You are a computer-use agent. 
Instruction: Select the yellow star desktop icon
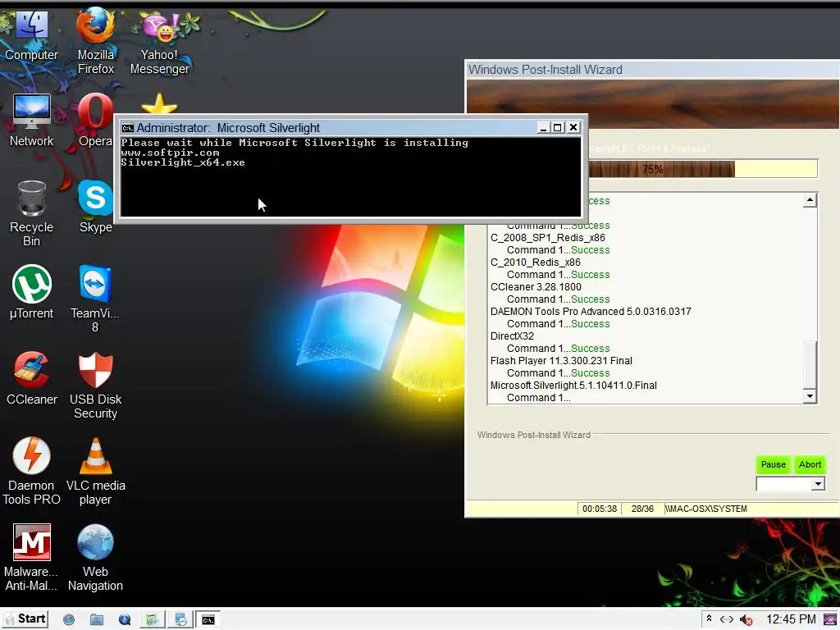[159, 103]
